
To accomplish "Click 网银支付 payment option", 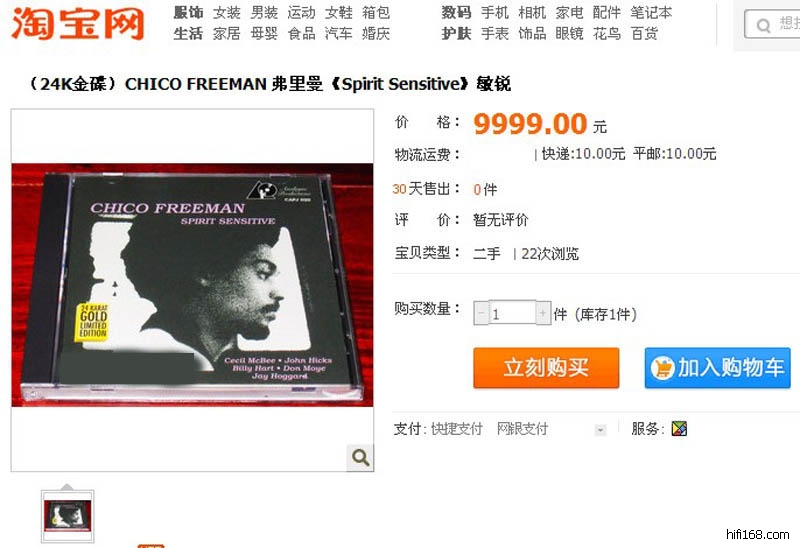I will pos(522,429).
